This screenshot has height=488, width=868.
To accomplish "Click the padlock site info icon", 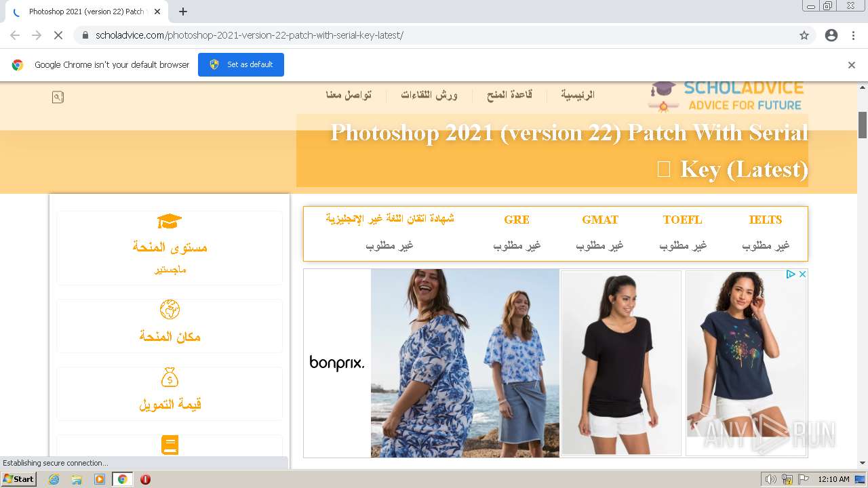I will click(x=85, y=35).
